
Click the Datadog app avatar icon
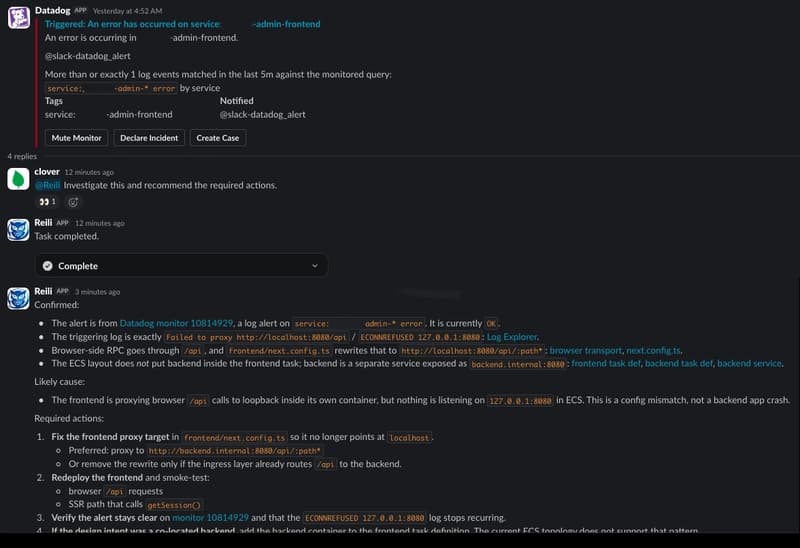[19, 17]
